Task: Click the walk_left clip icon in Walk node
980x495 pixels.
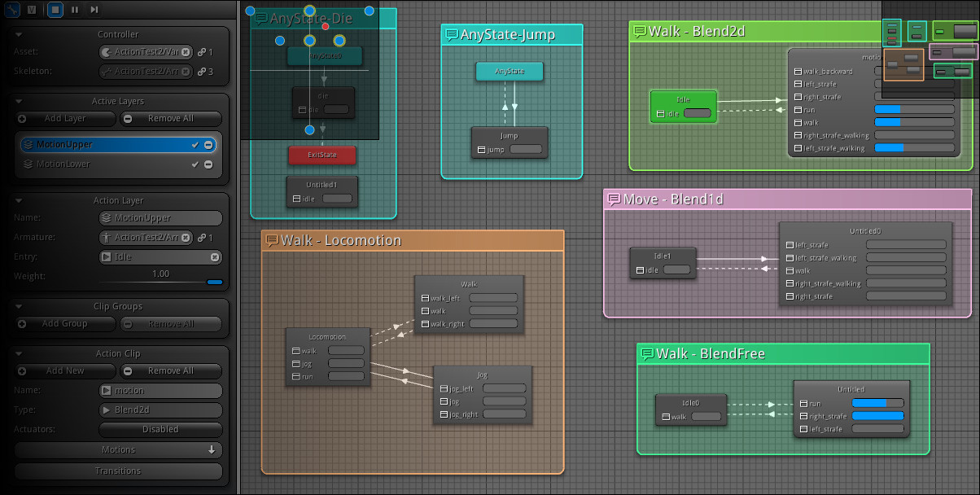Action: point(425,298)
